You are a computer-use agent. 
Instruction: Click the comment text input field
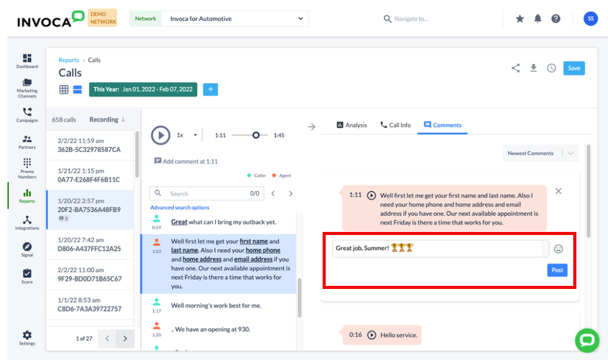(438, 249)
